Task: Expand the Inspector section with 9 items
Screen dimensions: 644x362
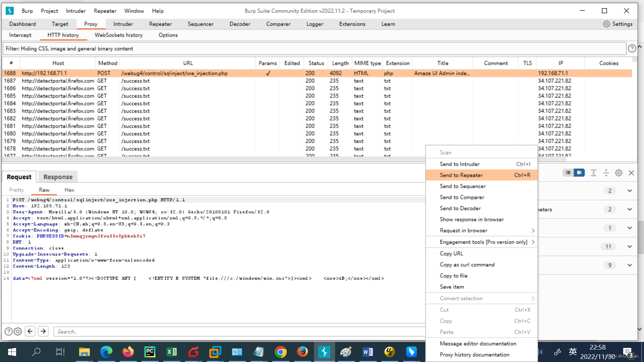Action: [x=630, y=265]
